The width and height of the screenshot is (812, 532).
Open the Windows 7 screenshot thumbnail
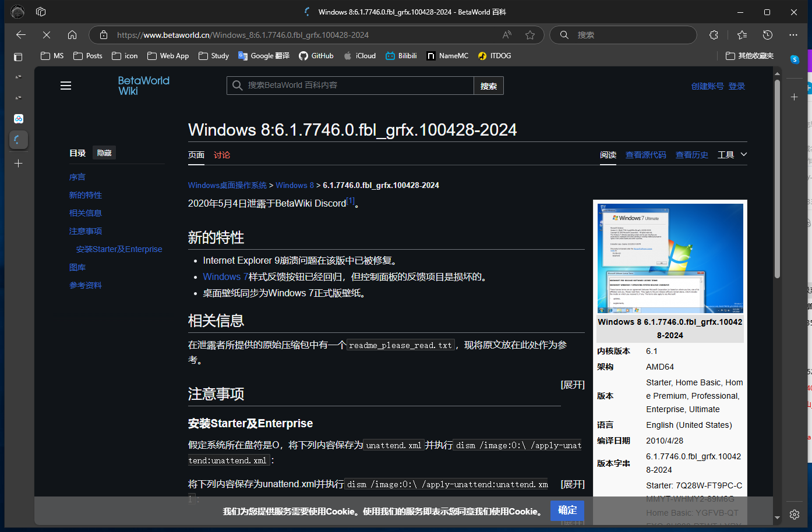tap(670, 258)
